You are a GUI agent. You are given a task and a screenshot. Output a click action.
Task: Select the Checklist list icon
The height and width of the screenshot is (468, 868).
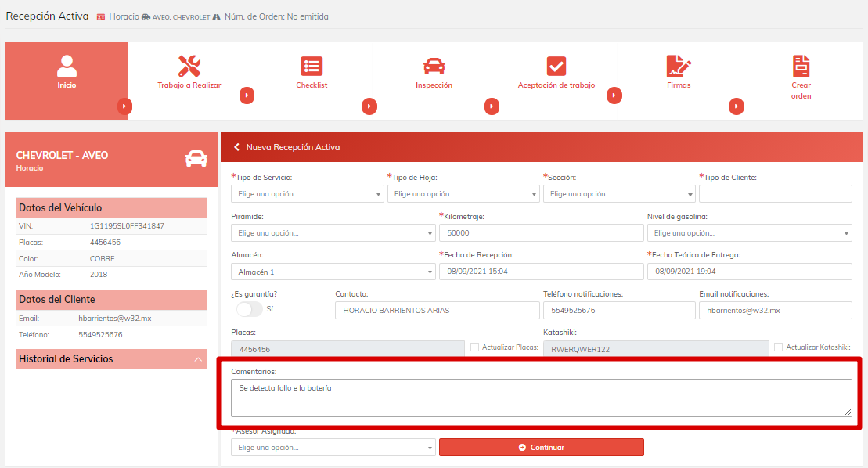click(x=312, y=67)
